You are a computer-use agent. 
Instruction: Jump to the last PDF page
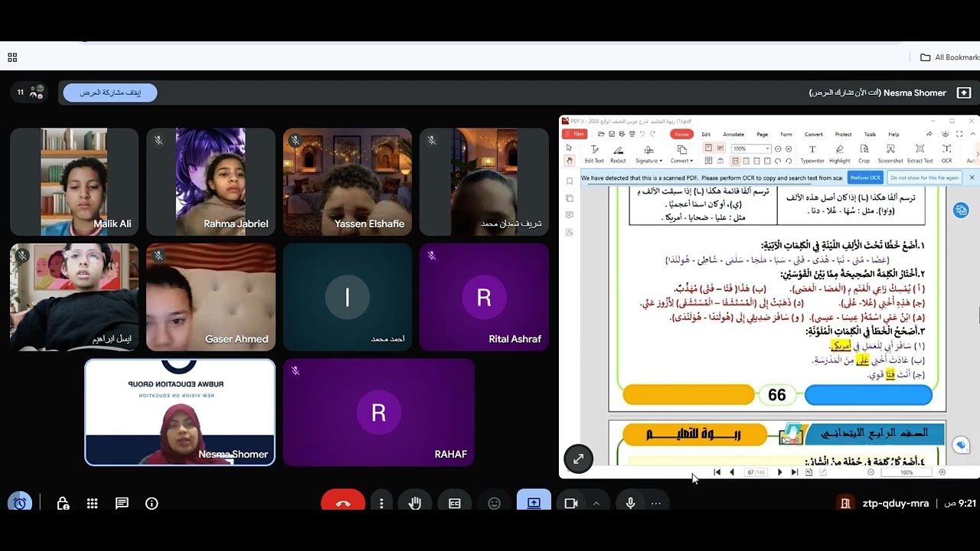click(x=794, y=472)
